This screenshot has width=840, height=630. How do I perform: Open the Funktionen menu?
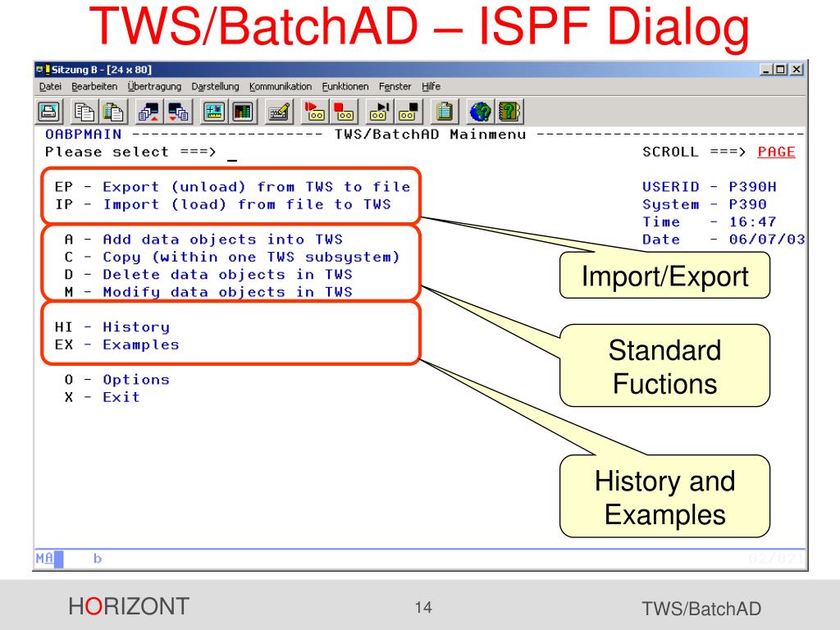pyautogui.click(x=345, y=86)
